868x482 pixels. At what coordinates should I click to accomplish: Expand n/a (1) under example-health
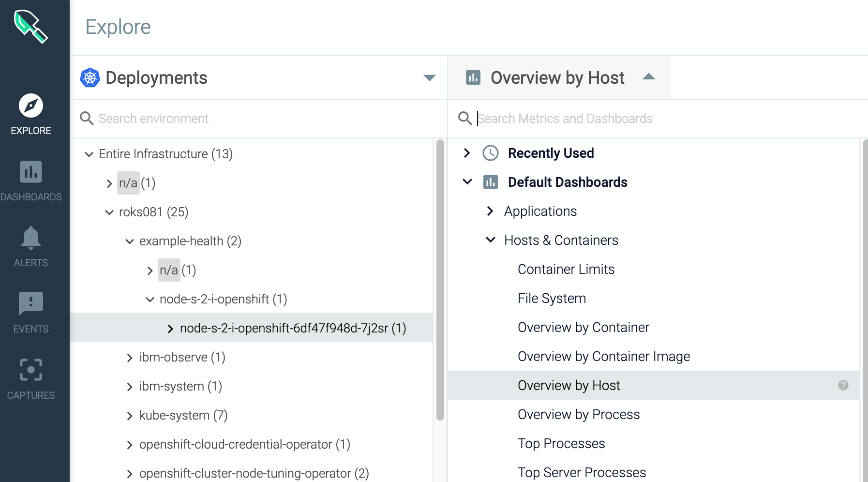coord(150,271)
